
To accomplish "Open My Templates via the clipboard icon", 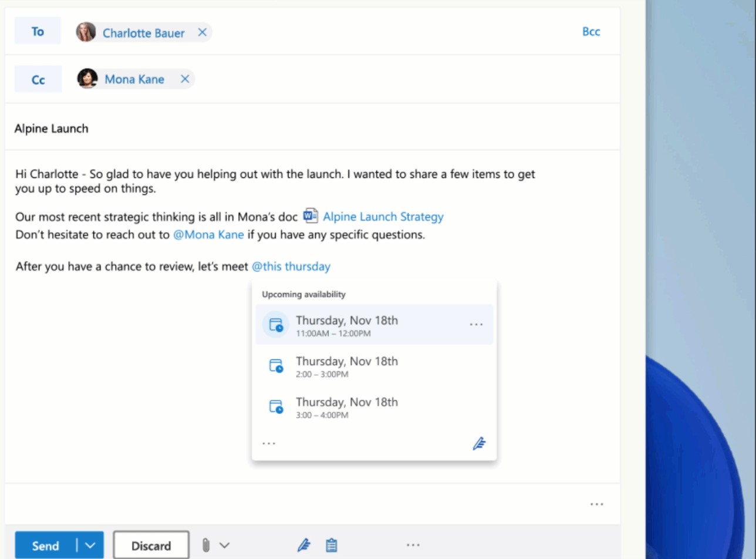I will coord(332,545).
